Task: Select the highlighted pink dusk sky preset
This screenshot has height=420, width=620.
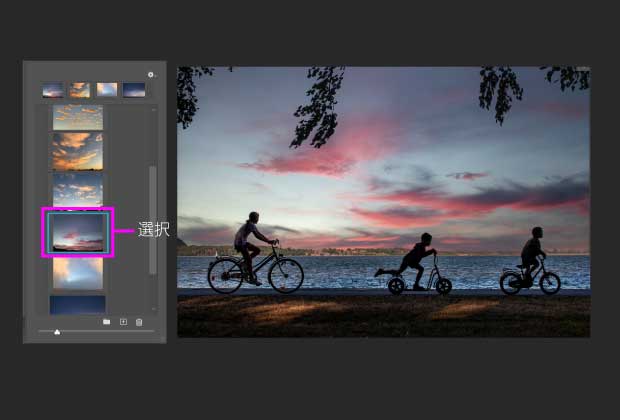Action: 78,233
